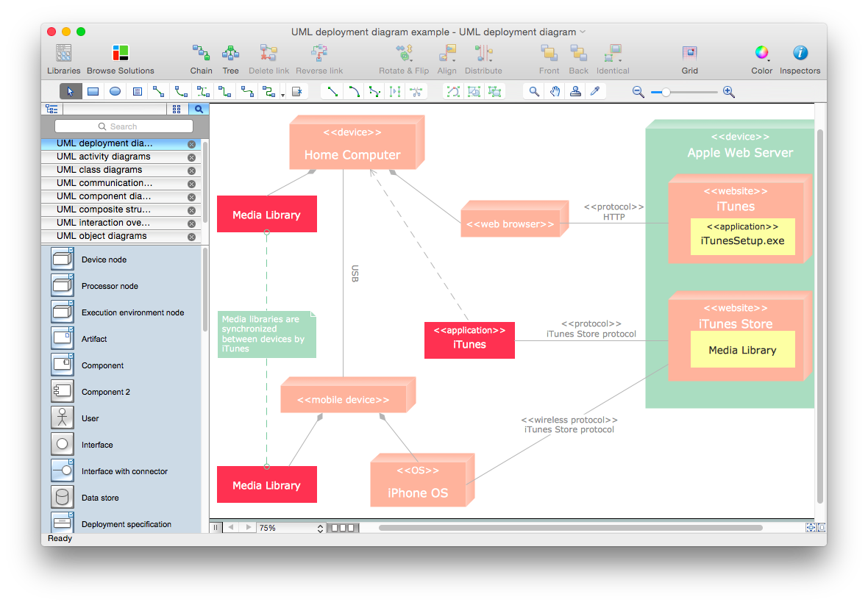Select the straight line draw tool
This screenshot has height=605, width=868.
click(332, 92)
